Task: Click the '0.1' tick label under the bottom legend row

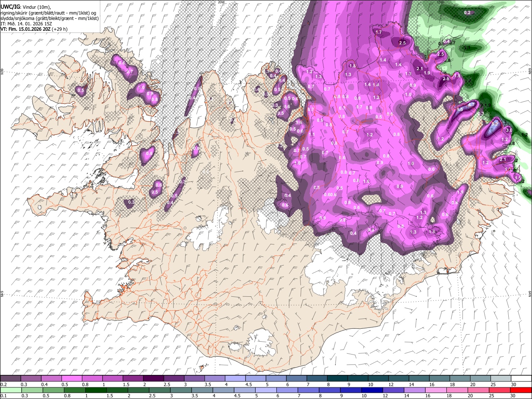Action: pos(3,396)
